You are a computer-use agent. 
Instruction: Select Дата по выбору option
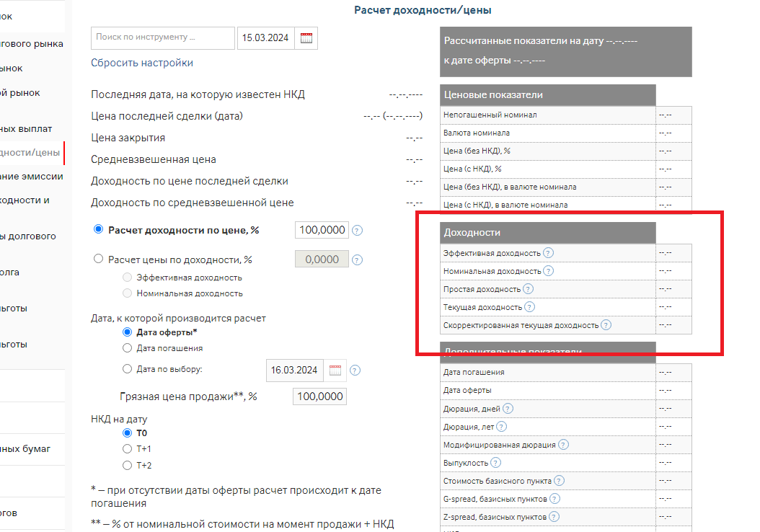click(x=127, y=368)
